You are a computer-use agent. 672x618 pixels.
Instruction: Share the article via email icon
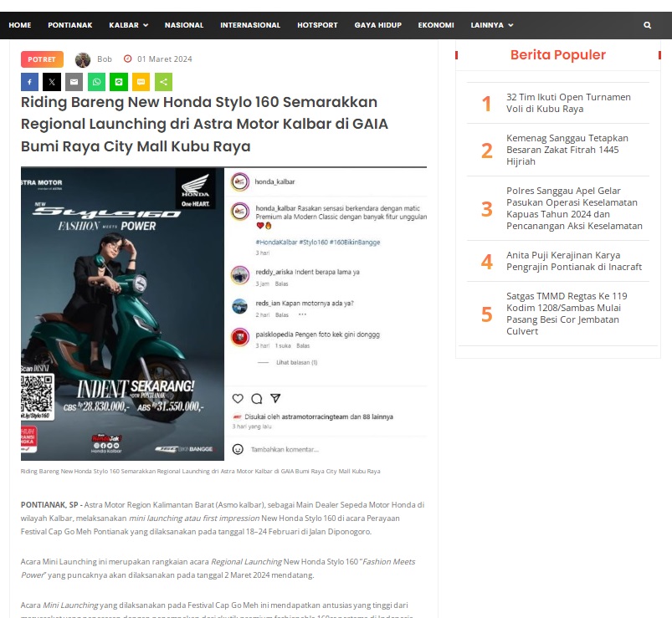click(x=74, y=82)
